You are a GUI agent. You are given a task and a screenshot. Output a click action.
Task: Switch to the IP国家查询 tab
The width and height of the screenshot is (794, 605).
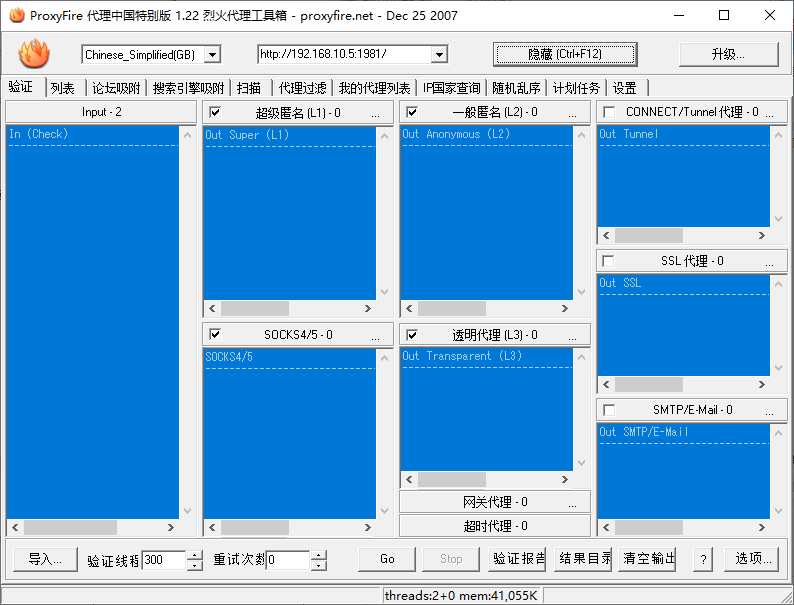451,88
